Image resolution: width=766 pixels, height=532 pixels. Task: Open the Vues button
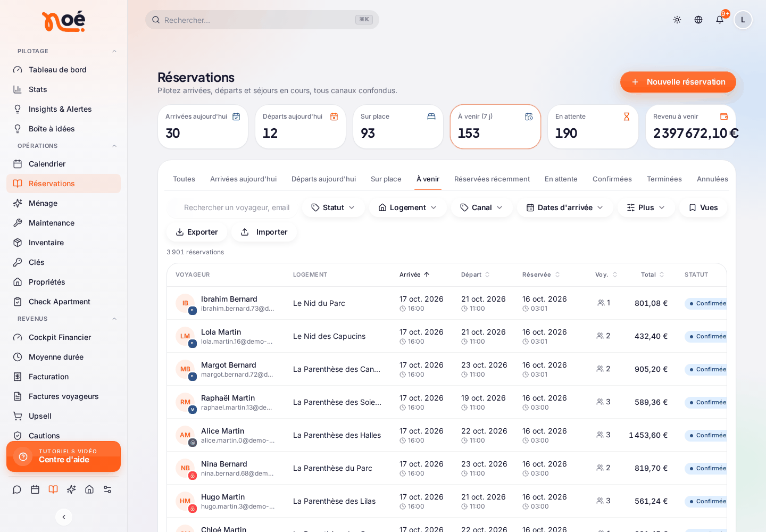tap(703, 207)
